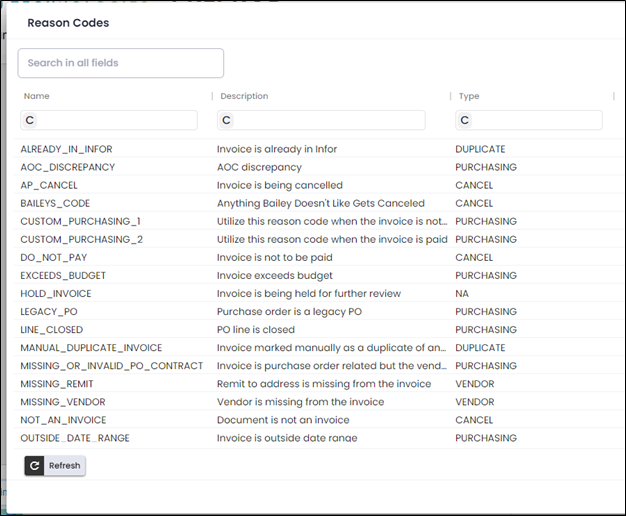
Task: Click the Refresh button icon
Action: click(35, 465)
